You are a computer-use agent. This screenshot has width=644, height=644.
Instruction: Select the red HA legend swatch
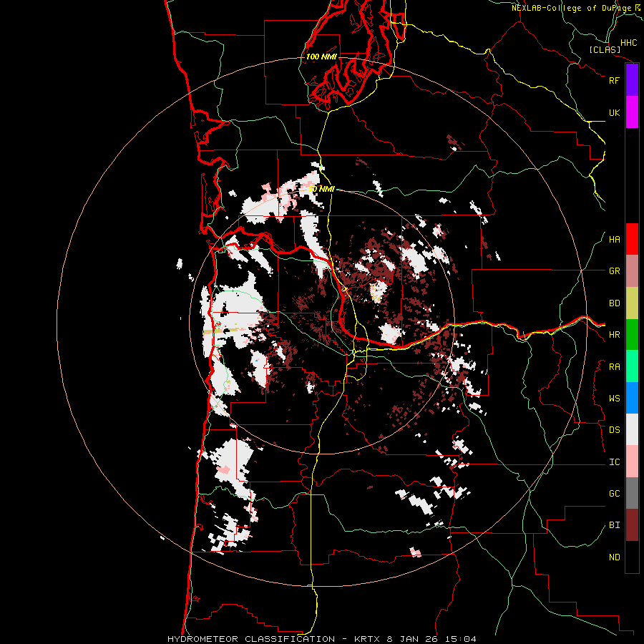pos(632,239)
